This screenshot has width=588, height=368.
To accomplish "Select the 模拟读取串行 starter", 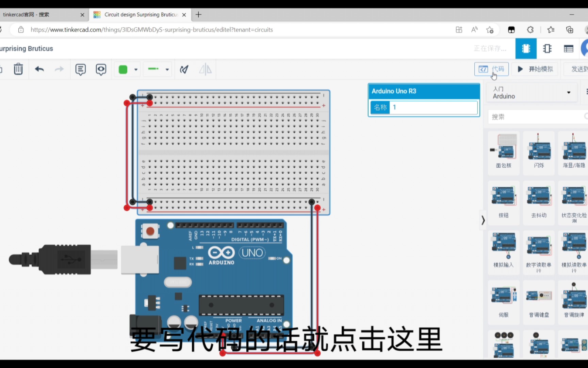I will point(574,252).
